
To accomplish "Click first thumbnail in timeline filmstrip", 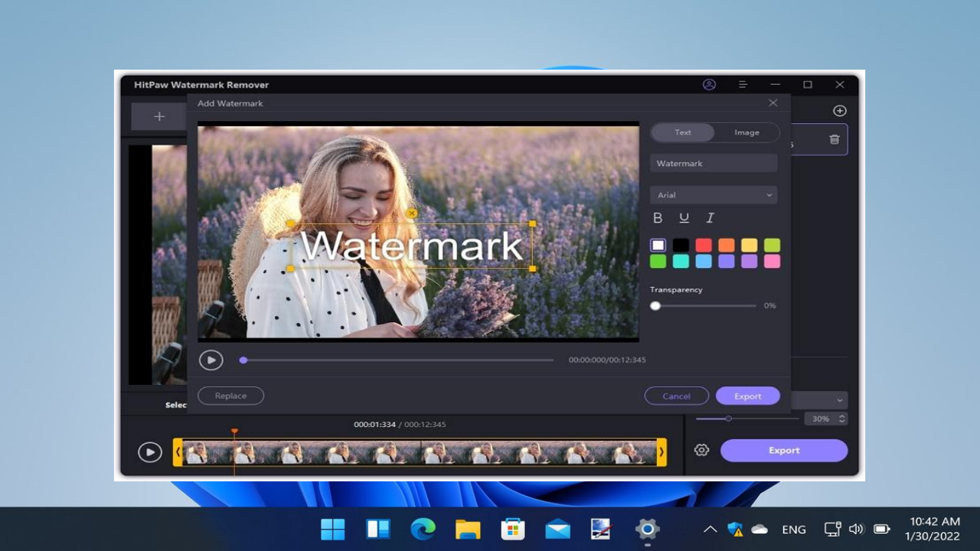I will click(197, 452).
